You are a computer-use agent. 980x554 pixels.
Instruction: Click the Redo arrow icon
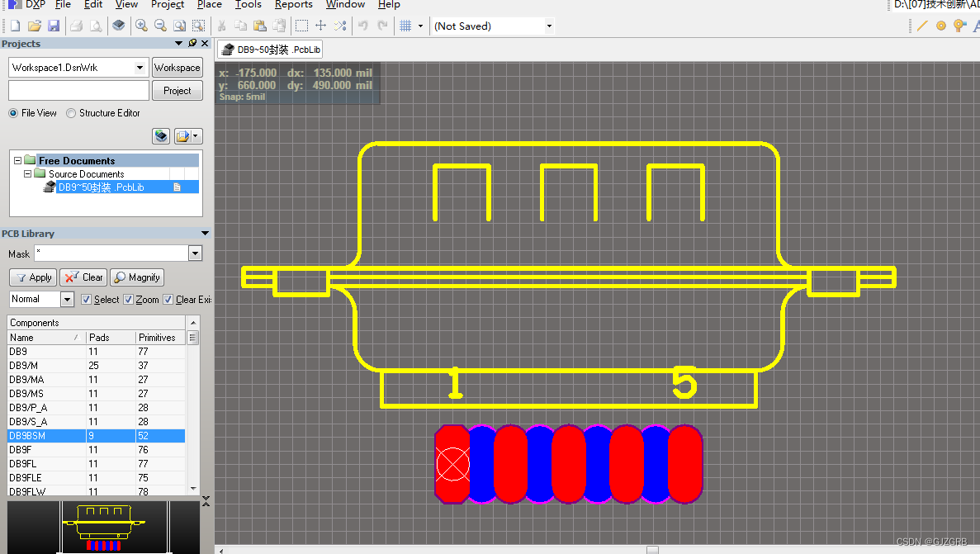point(382,26)
